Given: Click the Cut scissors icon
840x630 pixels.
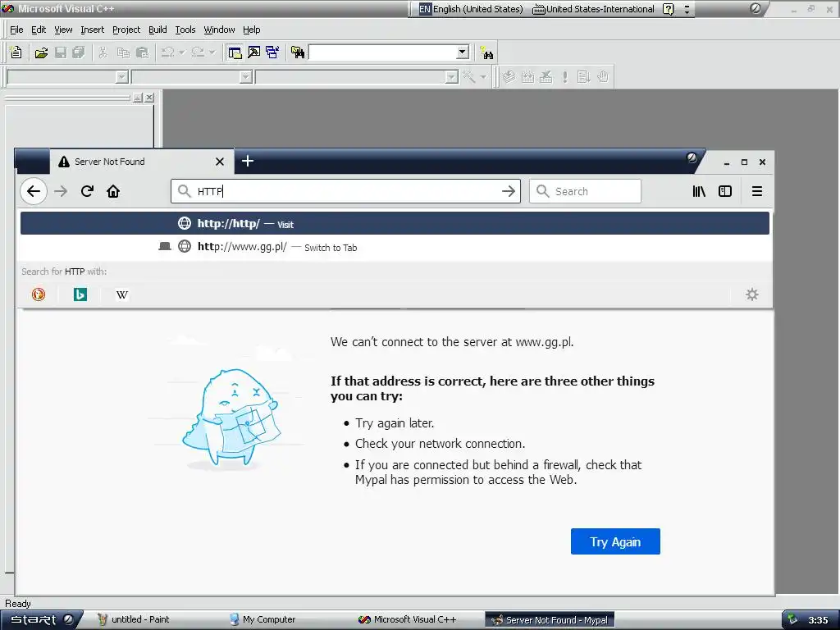Looking at the screenshot, I should point(103,52).
